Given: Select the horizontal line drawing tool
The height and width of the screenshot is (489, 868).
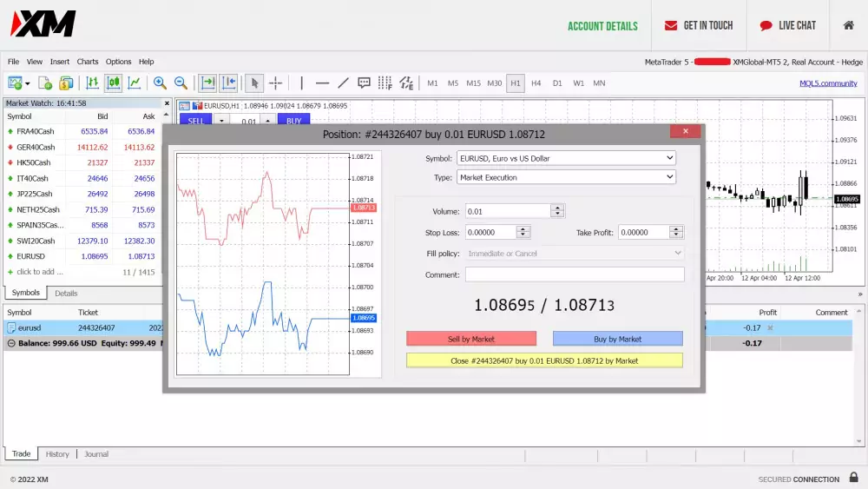Looking at the screenshot, I should (x=322, y=83).
